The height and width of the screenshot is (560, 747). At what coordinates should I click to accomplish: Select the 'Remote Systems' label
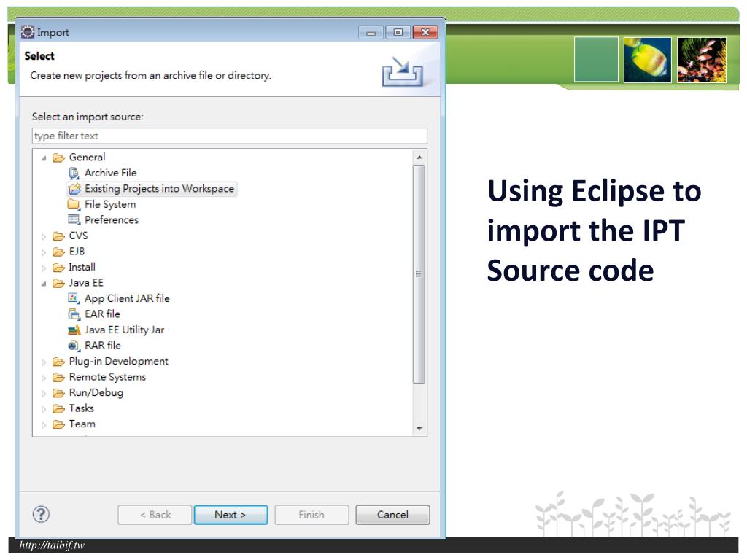[x=108, y=377]
